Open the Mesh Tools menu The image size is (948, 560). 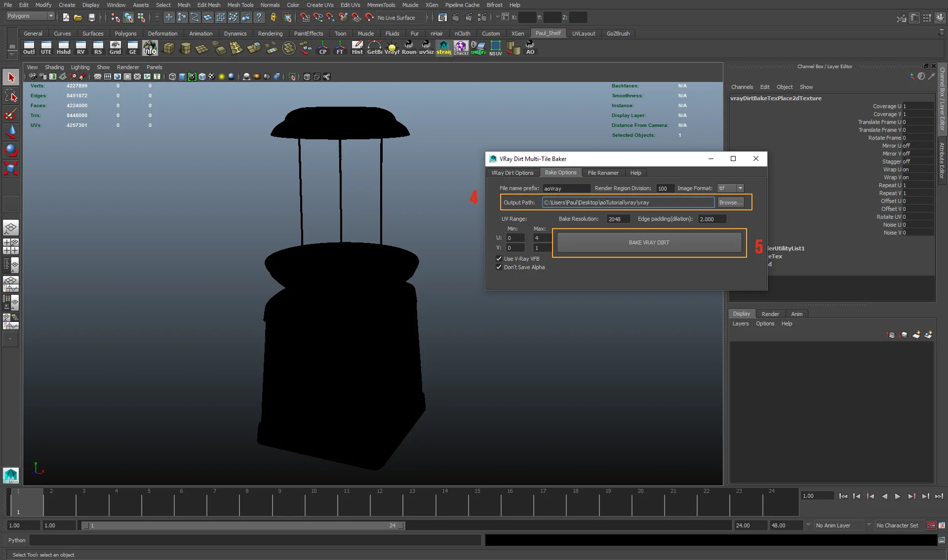click(x=240, y=5)
